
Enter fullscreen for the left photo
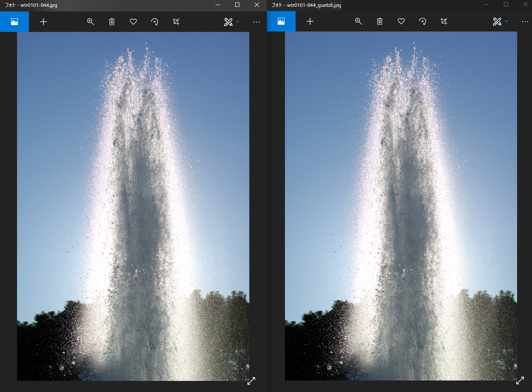click(x=251, y=381)
